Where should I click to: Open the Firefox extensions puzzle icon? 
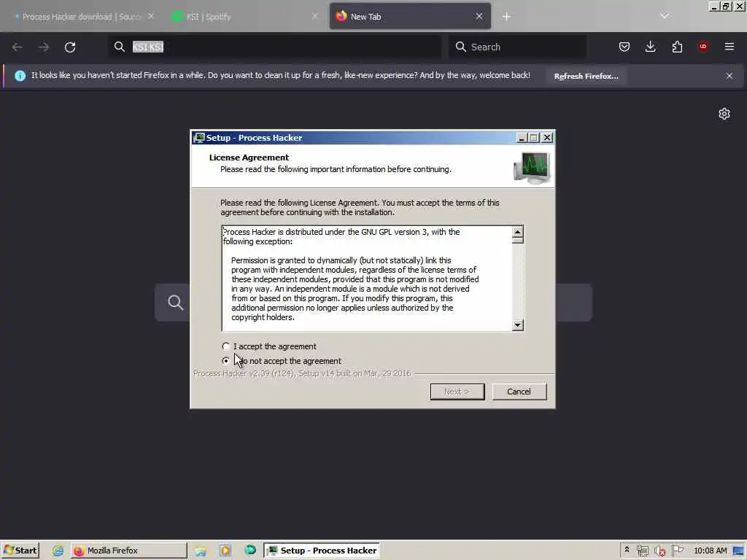coord(677,47)
